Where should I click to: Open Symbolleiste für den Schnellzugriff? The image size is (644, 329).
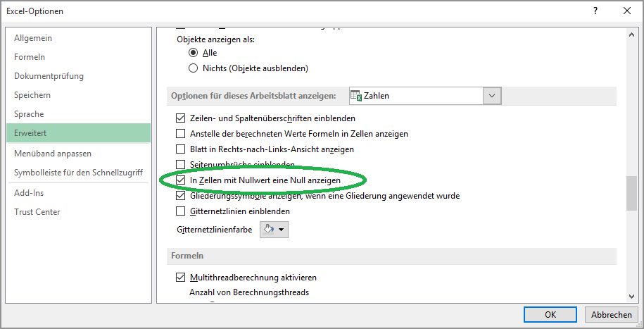[x=78, y=173]
